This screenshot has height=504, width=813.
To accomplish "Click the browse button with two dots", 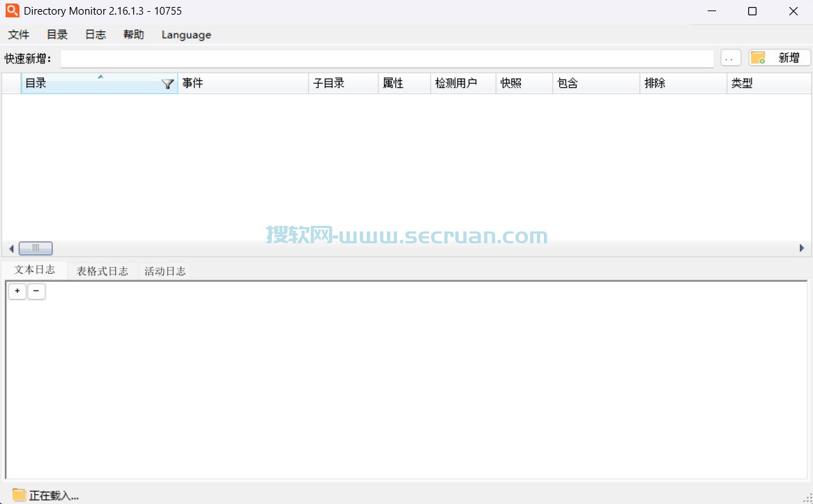I will tap(731, 58).
